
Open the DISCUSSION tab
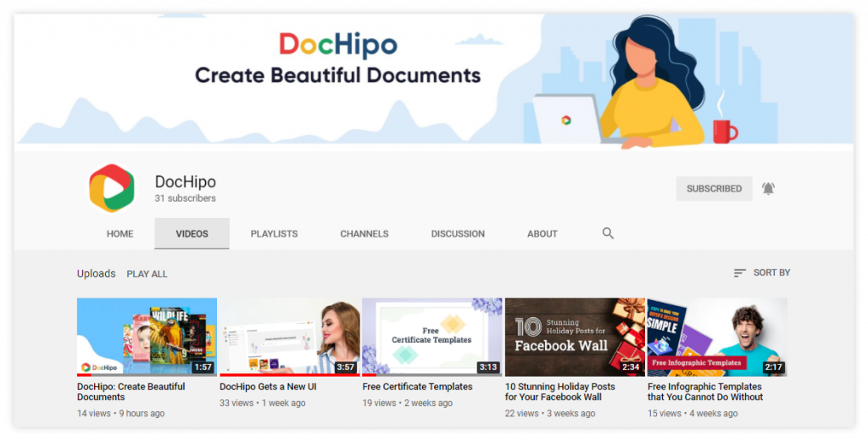(458, 234)
